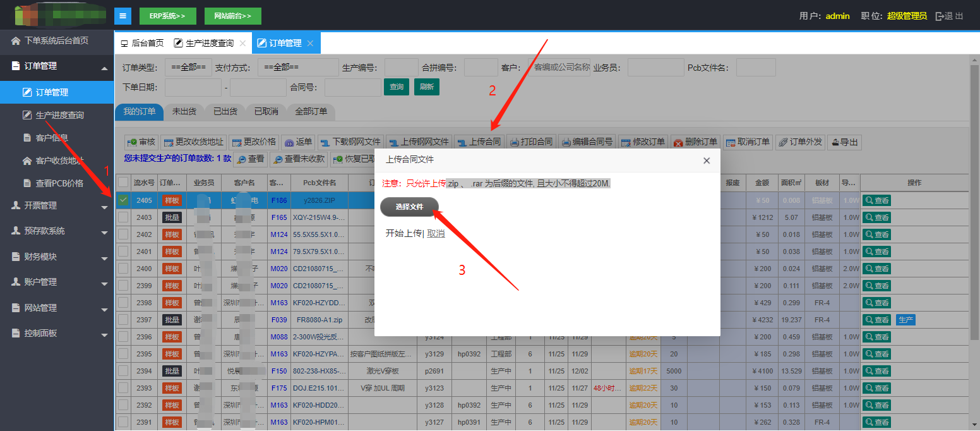Expand the 开票管理 sidebar menu
This screenshot has width=980, height=431.
tap(57, 205)
